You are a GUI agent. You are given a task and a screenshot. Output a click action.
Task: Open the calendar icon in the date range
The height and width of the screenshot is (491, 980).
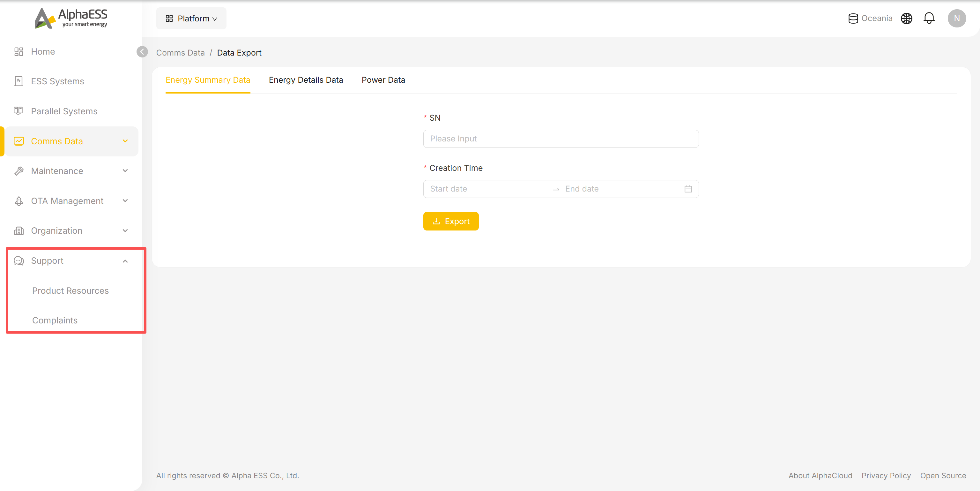click(x=688, y=189)
